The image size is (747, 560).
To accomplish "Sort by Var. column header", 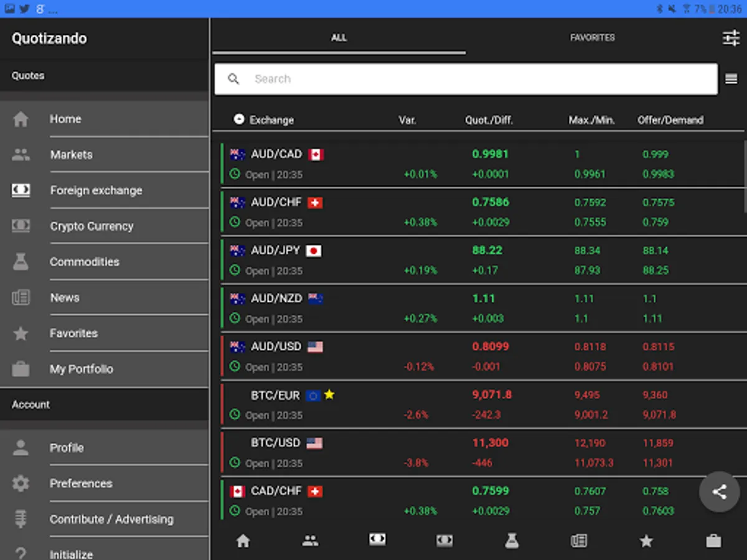I will [407, 120].
